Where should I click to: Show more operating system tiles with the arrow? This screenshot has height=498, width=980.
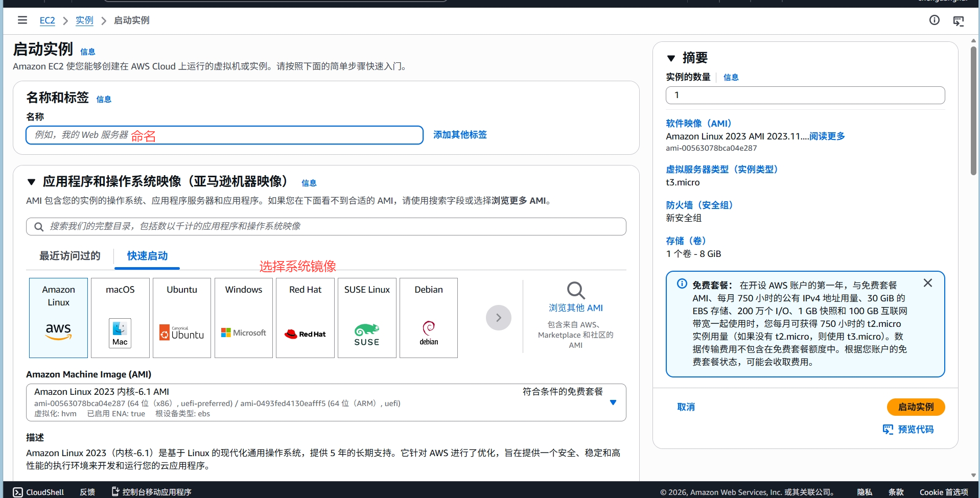coord(499,318)
